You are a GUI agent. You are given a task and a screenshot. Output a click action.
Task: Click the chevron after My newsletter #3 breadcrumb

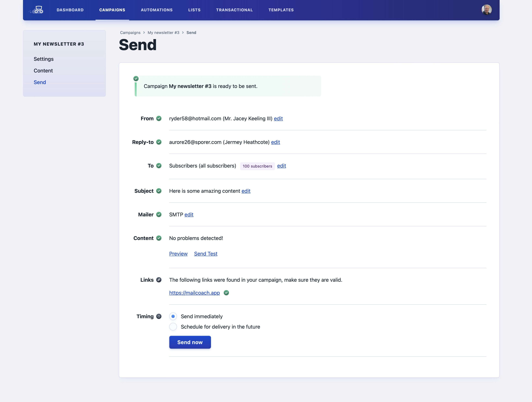[183, 33]
